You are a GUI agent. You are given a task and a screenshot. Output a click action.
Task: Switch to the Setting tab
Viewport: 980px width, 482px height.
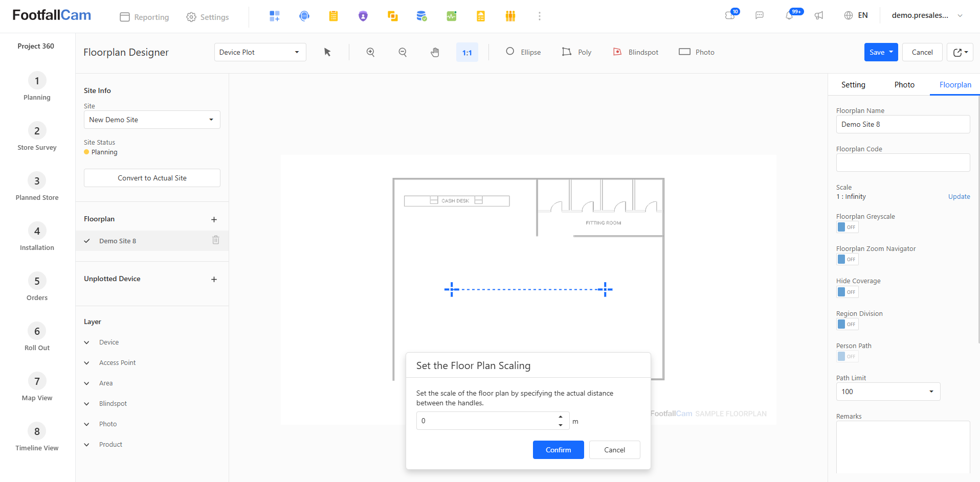click(x=853, y=85)
